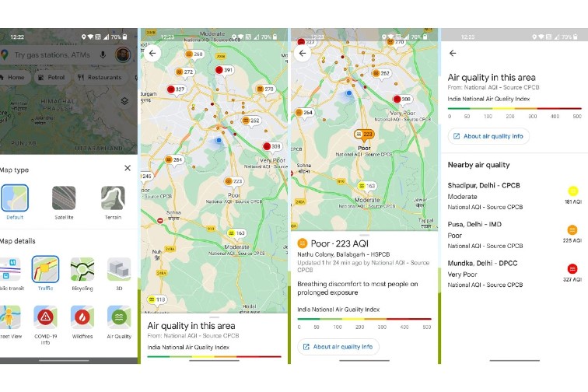Open Shadipur, Delhi - CPCB entry
This screenshot has height=392, width=588.
(x=515, y=196)
